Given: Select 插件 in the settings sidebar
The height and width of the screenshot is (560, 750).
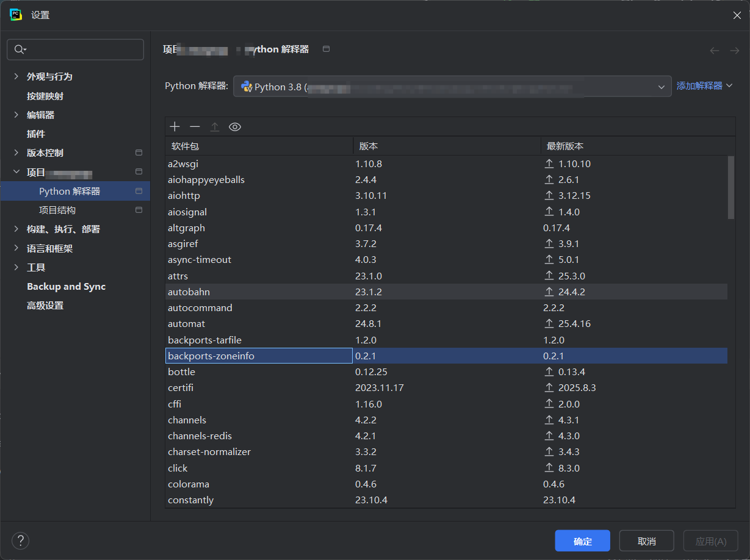Looking at the screenshot, I should 34,134.
